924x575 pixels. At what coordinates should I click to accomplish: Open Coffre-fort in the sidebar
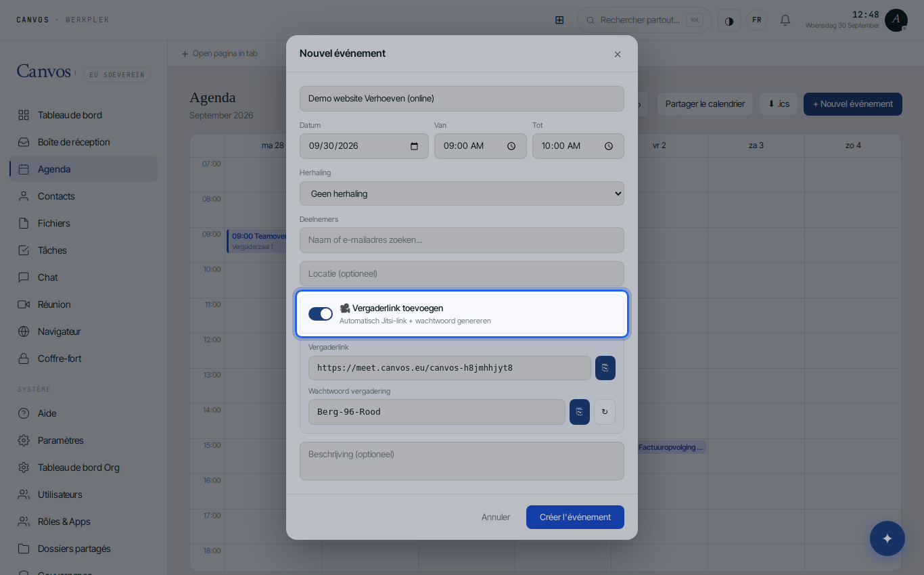[x=84, y=359]
